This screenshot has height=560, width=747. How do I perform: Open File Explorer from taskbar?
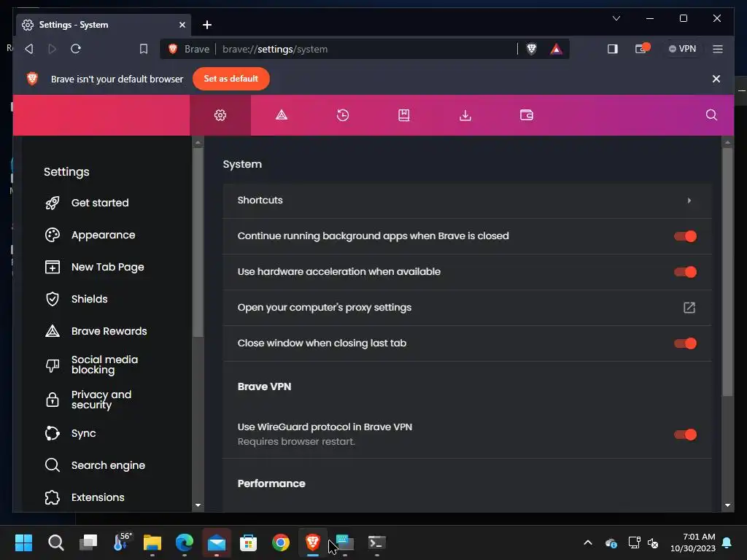point(152,542)
